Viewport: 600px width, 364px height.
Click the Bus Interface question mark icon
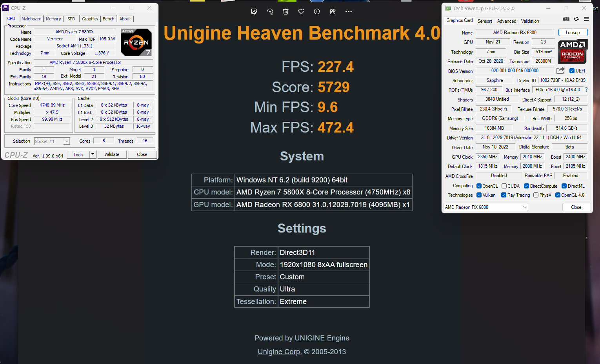[x=586, y=90]
